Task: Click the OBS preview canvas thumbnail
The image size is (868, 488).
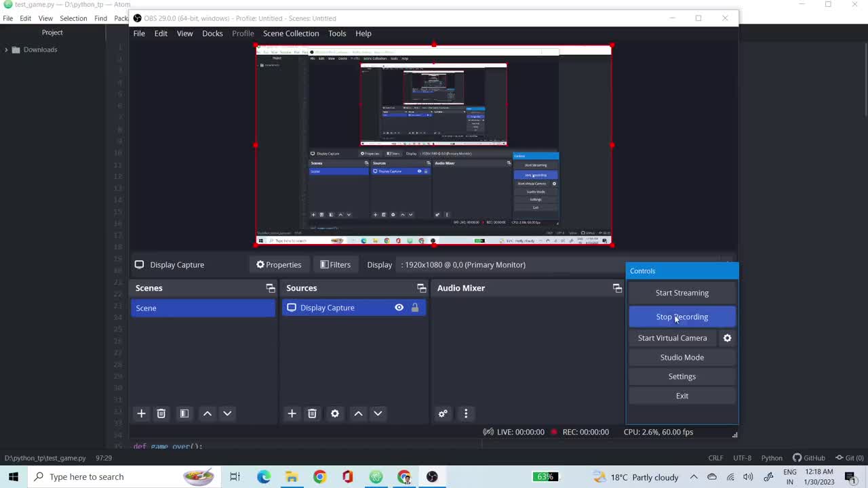Action: (x=433, y=145)
